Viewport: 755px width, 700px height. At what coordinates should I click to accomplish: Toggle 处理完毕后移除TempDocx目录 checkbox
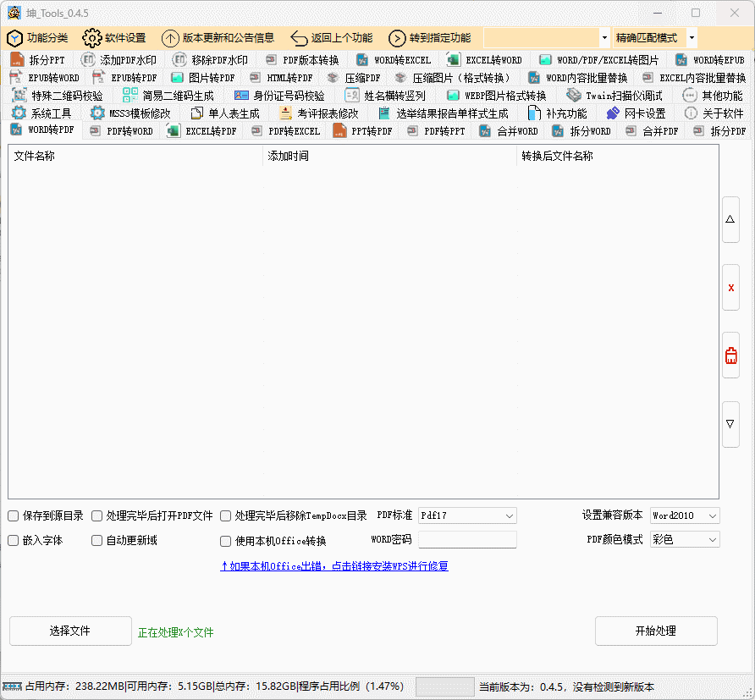[x=225, y=516]
